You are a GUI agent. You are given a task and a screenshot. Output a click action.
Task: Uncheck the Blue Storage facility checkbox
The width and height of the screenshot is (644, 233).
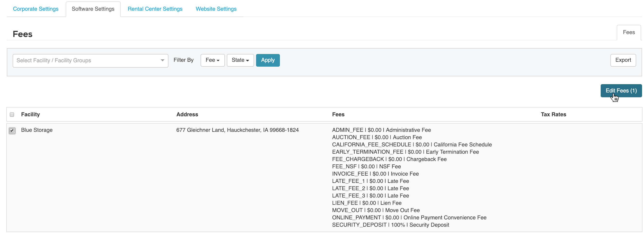pyautogui.click(x=12, y=130)
